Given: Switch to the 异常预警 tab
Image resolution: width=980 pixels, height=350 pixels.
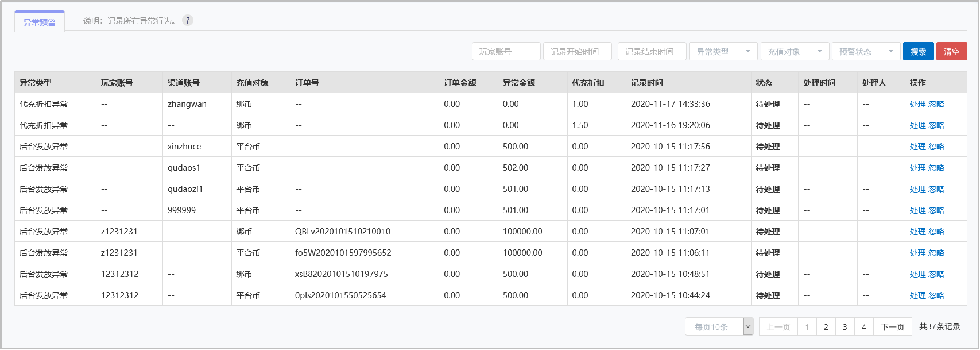Looking at the screenshot, I should (40, 22).
